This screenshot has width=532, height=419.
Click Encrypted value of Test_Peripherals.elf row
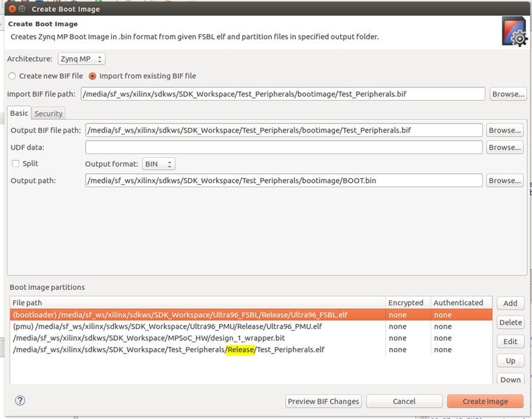click(398, 349)
